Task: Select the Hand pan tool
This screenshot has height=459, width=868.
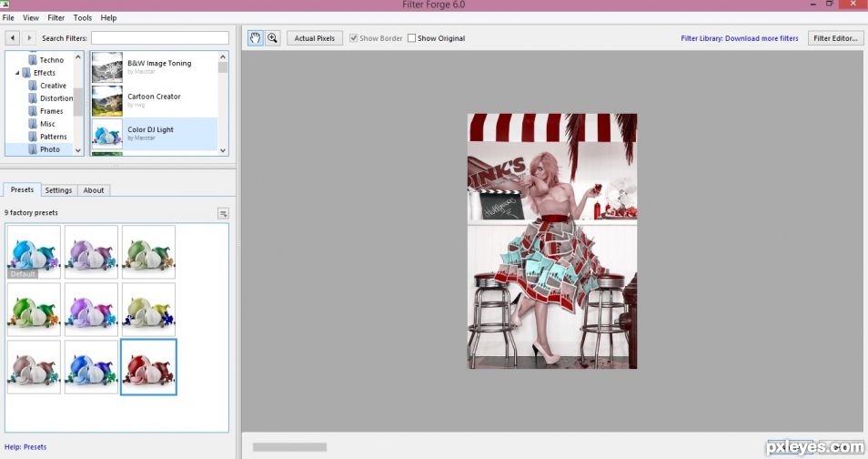Action: [x=255, y=38]
